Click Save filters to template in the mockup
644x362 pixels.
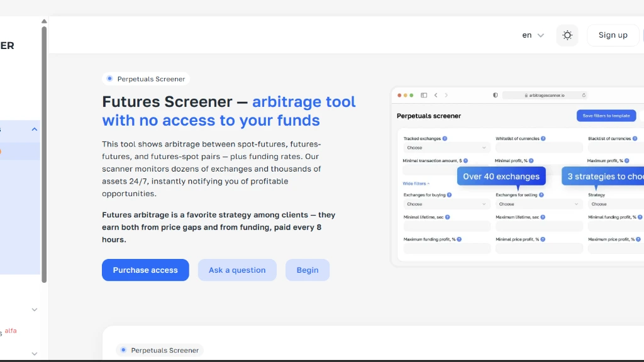606,116
